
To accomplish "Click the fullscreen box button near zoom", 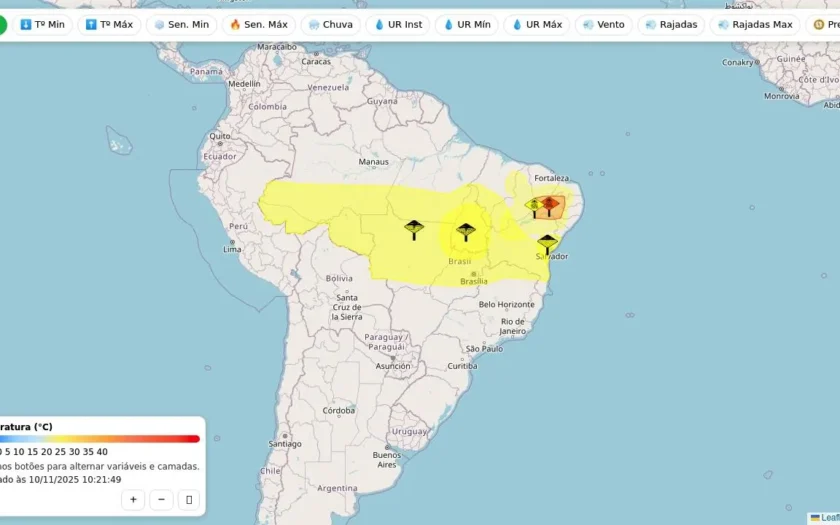I will (x=189, y=500).
